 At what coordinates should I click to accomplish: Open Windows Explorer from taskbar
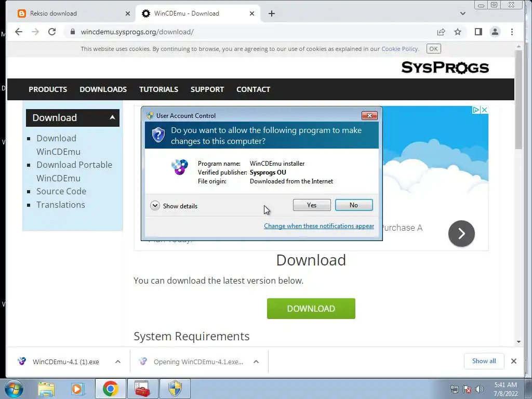click(x=46, y=389)
